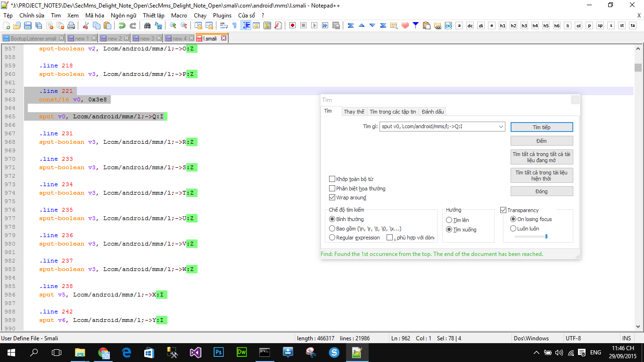Select the Regular expression search mode
This screenshot has height=362, width=644.
tap(332, 237)
